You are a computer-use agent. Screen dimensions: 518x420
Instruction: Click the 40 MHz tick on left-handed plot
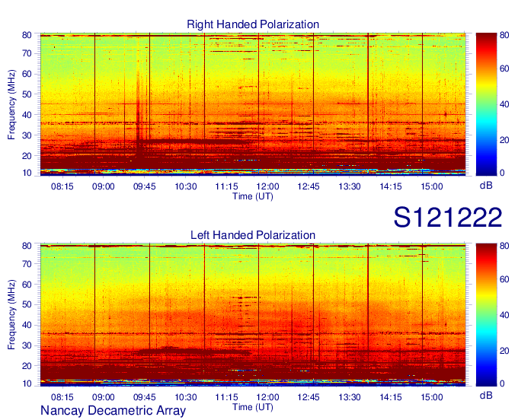point(27,325)
